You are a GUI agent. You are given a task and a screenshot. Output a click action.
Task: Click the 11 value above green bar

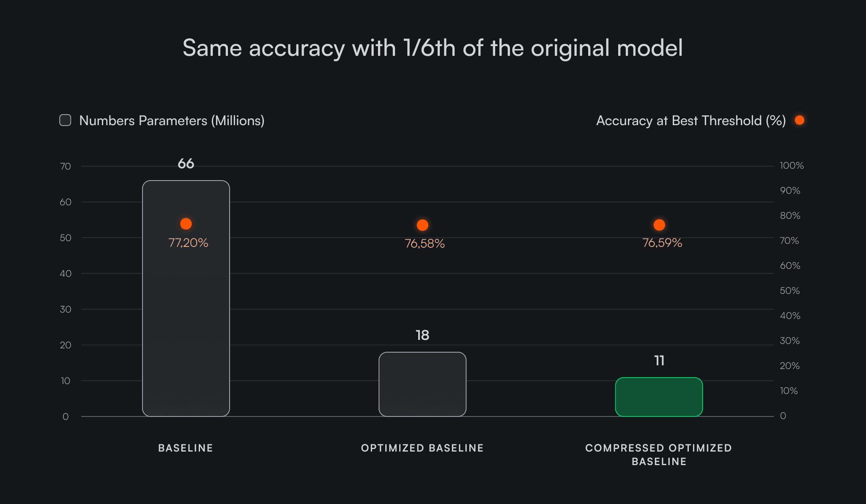point(659,361)
